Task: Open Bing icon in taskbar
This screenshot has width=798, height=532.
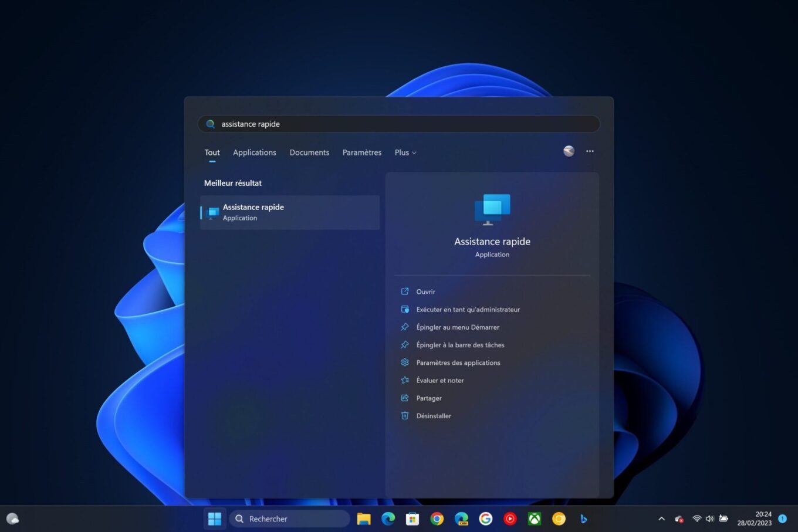Action: pyautogui.click(x=583, y=519)
